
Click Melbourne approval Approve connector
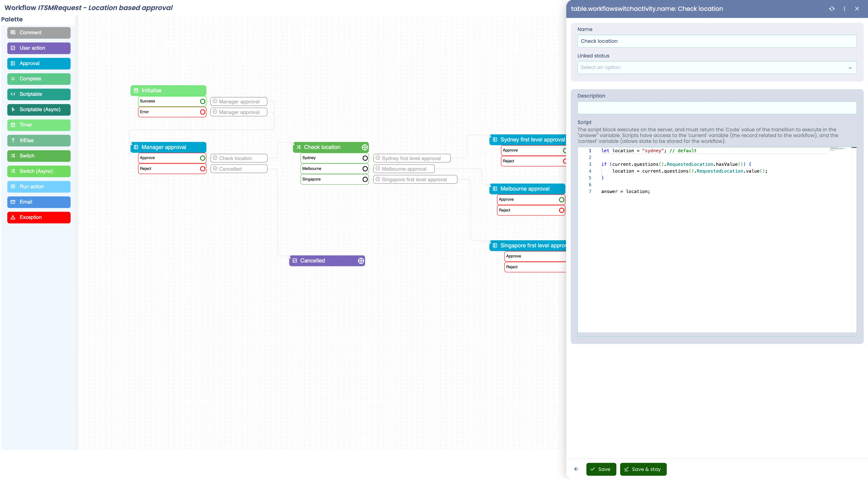coord(561,200)
